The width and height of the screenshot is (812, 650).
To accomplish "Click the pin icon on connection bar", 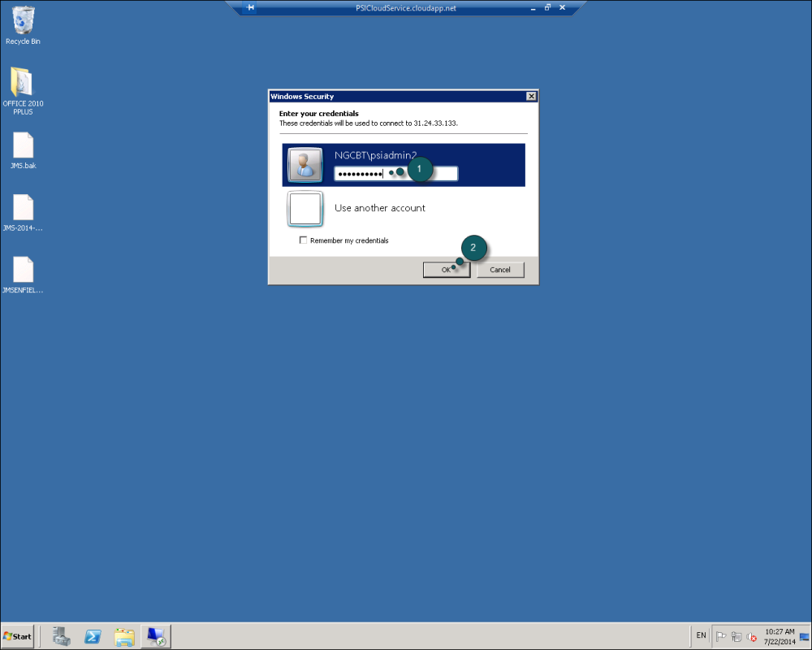I will 251,8.
